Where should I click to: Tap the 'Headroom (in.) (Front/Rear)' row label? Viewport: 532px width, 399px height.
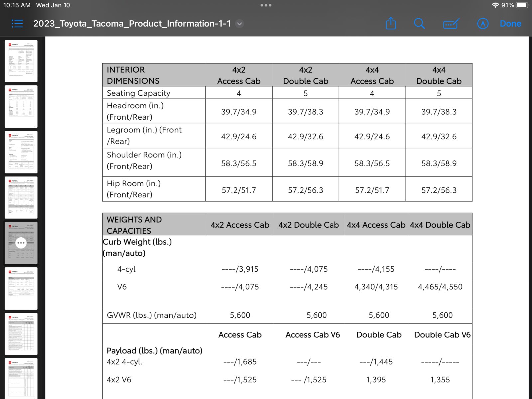pyautogui.click(x=135, y=111)
